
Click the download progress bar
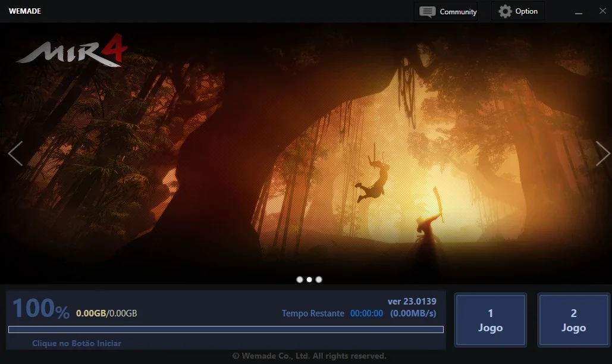[x=226, y=330]
